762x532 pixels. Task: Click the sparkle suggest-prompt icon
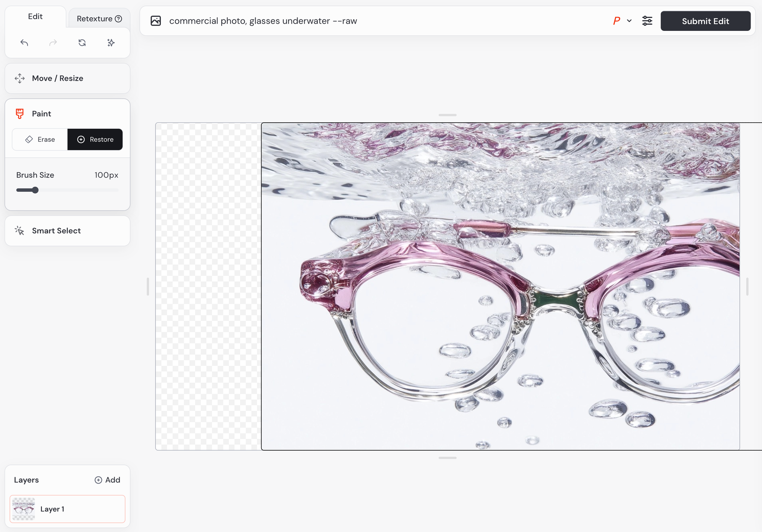[x=111, y=43]
